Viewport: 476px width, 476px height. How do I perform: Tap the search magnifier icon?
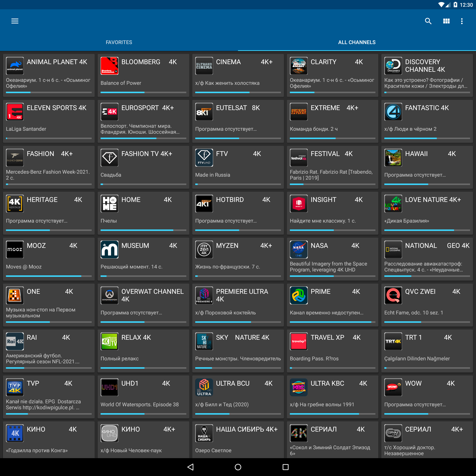(x=428, y=21)
